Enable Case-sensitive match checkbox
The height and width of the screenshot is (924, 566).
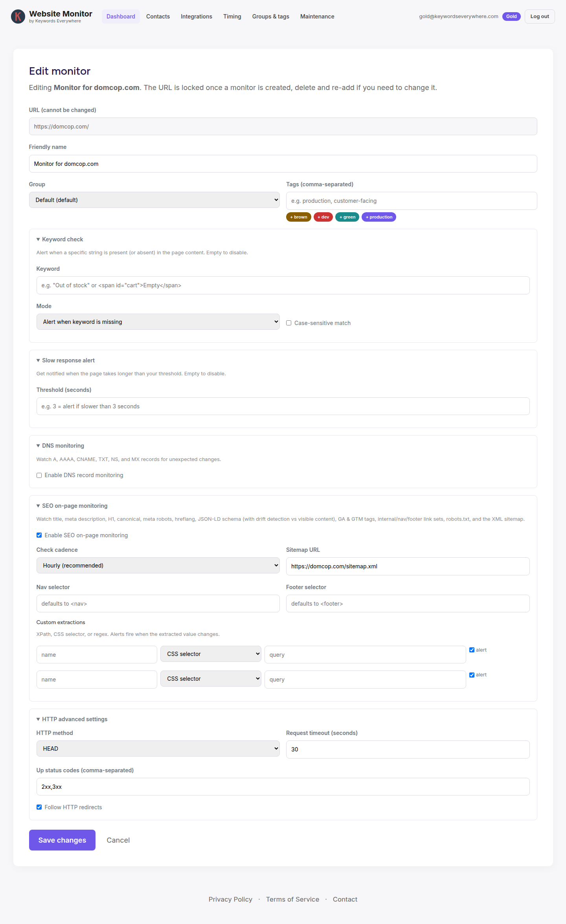(289, 323)
